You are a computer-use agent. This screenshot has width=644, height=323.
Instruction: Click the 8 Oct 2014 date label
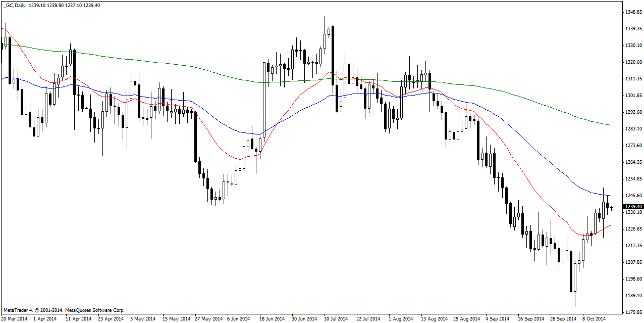point(594,319)
